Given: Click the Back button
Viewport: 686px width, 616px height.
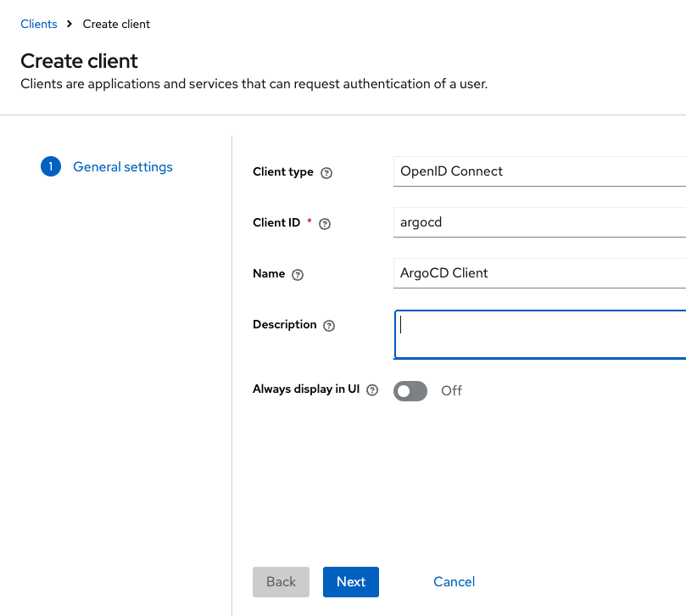Looking at the screenshot, I should pos(281,582).
